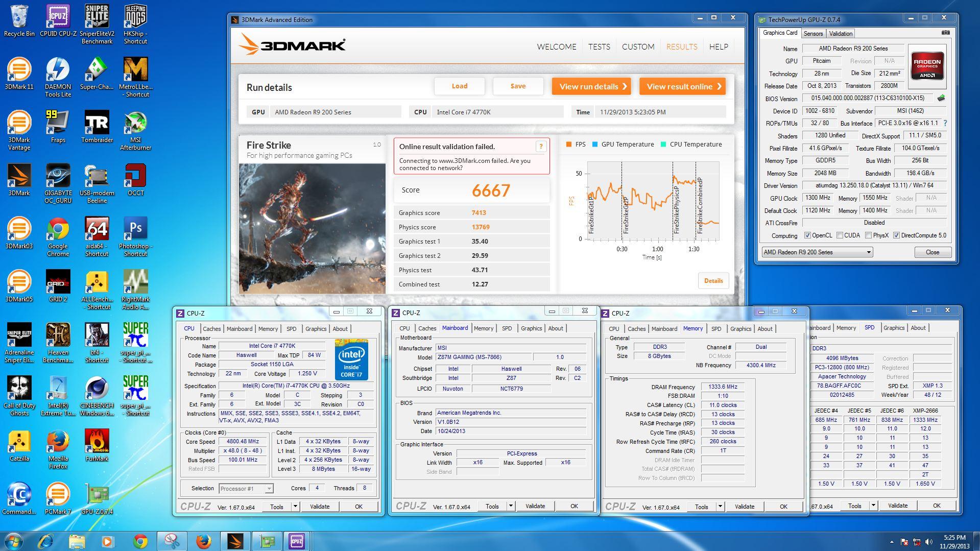Screen dimensions: 980x551
Task: Toggle OpenCL checkbox in GPU-Z
Action: 807,235
